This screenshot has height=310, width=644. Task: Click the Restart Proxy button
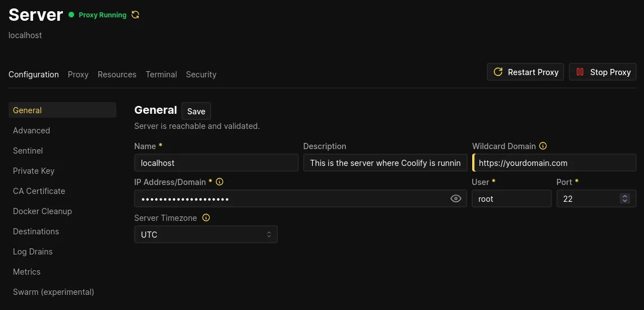(x=526, y=72)
